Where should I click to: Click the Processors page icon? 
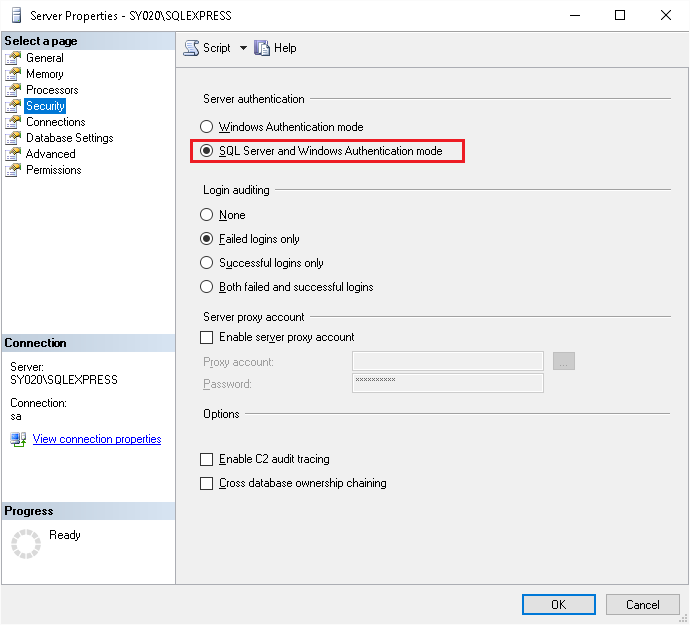(13, 90)
